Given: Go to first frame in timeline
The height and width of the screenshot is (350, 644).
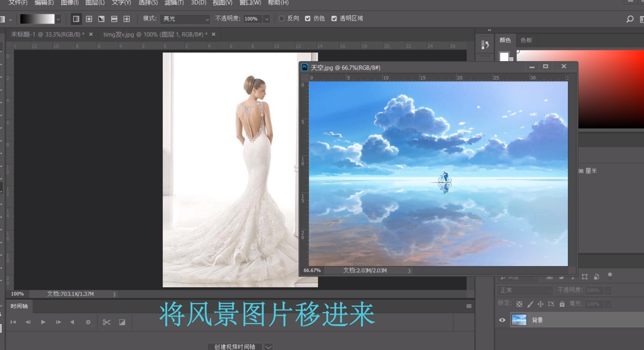Looking at the screenshot, I should (x=13, y=322).
